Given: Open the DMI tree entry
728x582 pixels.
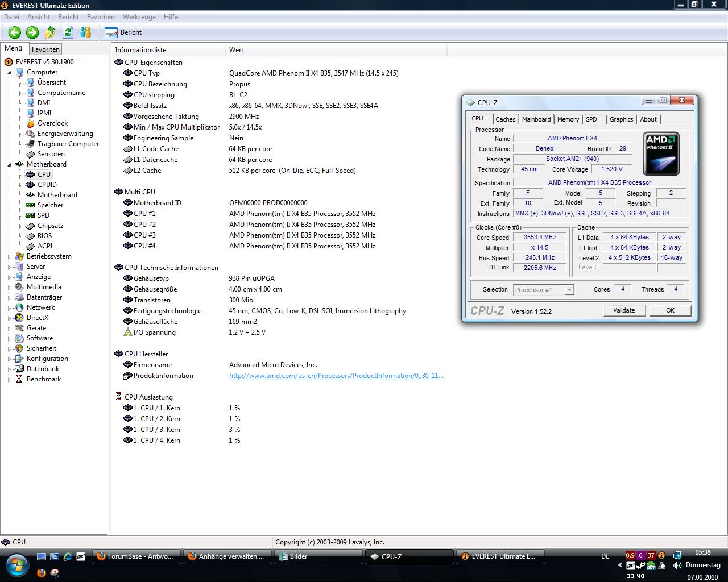Looking at the screenshot, I should 44,103.
